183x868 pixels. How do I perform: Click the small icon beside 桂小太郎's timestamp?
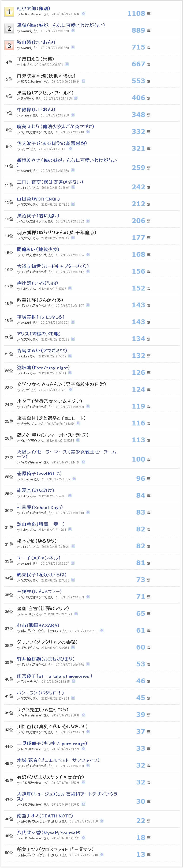tap(84, 14)
